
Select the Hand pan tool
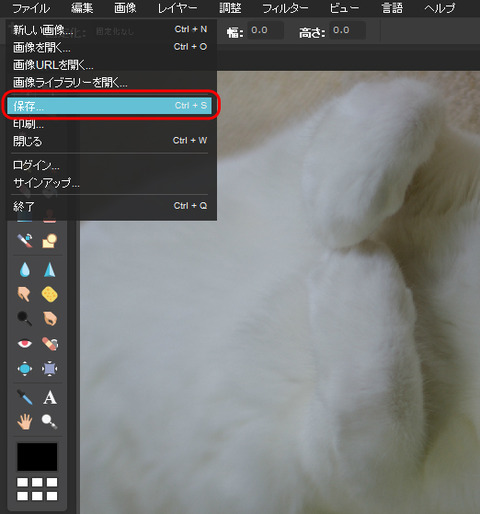coord(25,421)
